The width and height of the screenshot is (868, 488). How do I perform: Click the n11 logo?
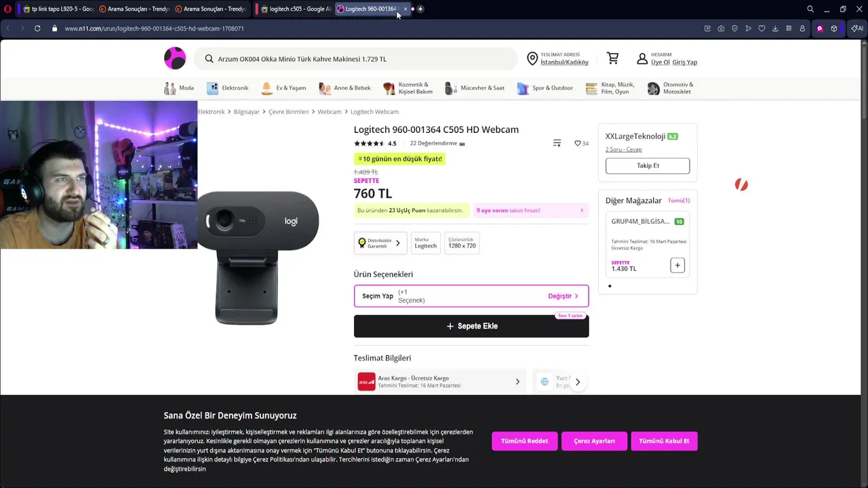tap(175, 58)
